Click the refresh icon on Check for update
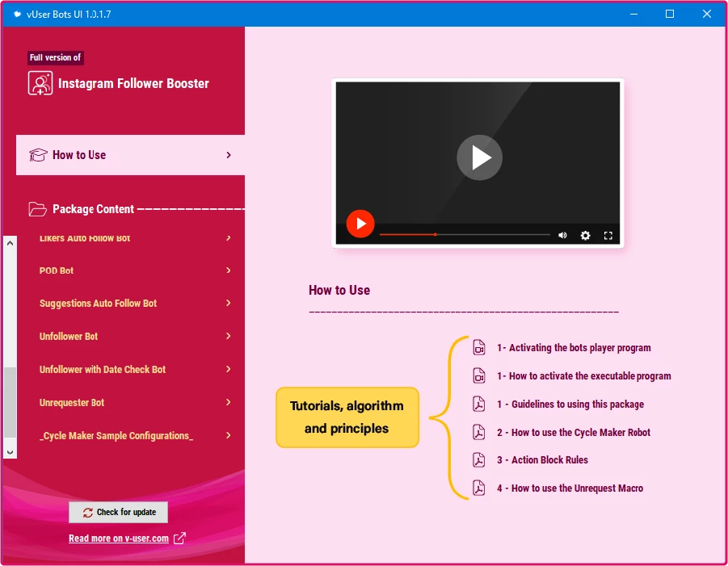This screenshot has width=728, height=566. (x=88, y=512)
